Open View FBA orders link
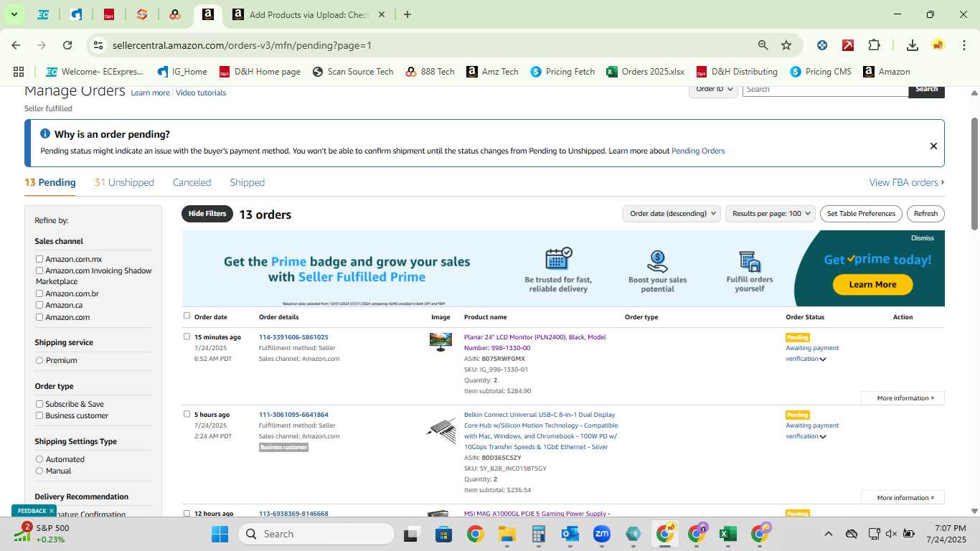Image resolution: width=980 pixels, height=551 pixels. (x=906, y=182)
